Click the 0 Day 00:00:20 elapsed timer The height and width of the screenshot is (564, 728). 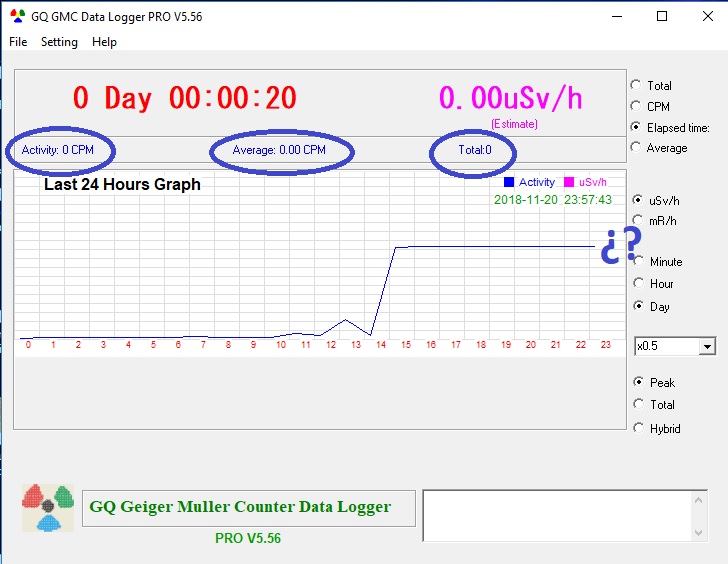coord(184,98)
